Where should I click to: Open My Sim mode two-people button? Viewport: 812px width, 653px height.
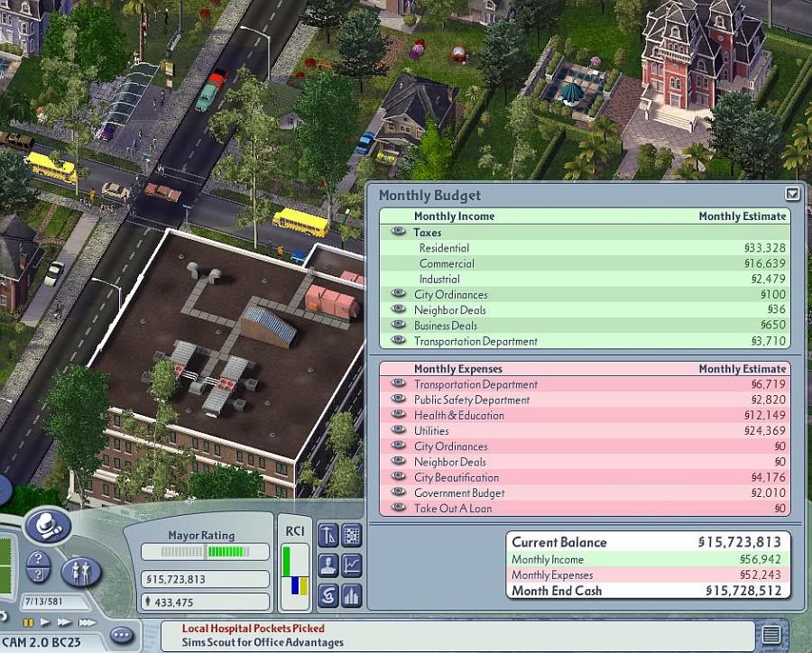click(x=81, y=572)
